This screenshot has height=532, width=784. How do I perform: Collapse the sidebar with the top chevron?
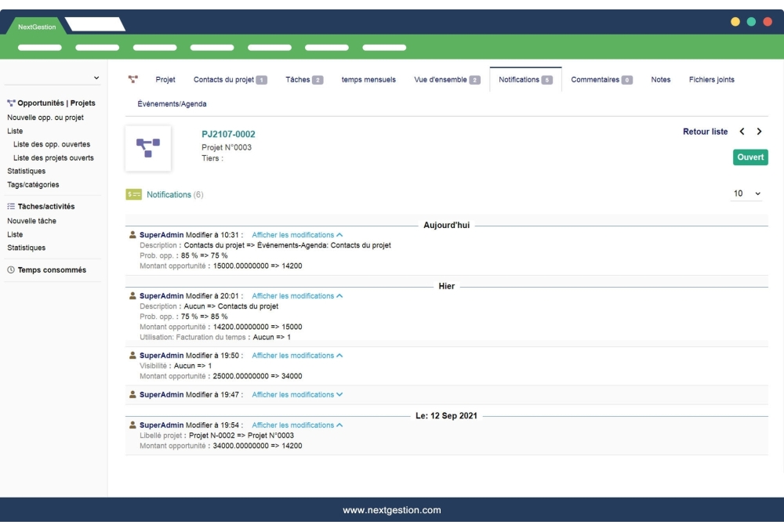pos(96,78)
